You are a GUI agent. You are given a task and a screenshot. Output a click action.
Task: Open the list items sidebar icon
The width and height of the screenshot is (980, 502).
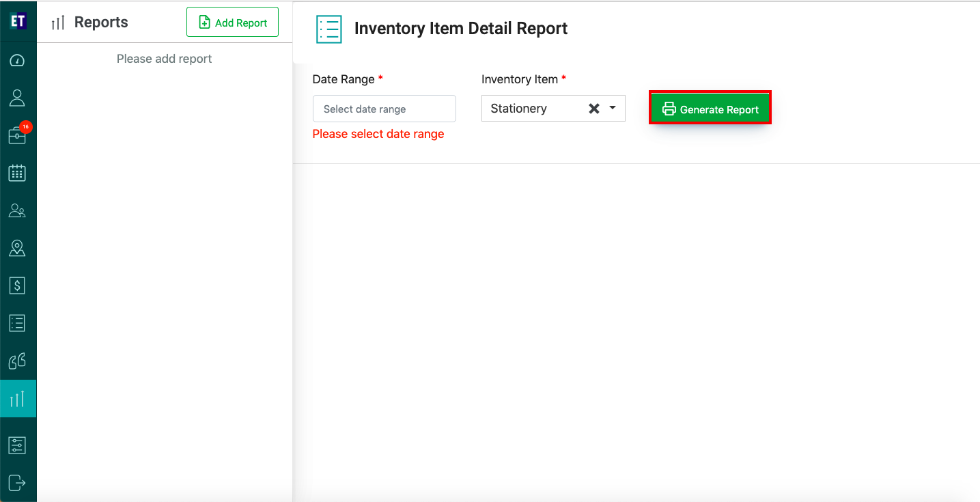[x=18, y=323]
